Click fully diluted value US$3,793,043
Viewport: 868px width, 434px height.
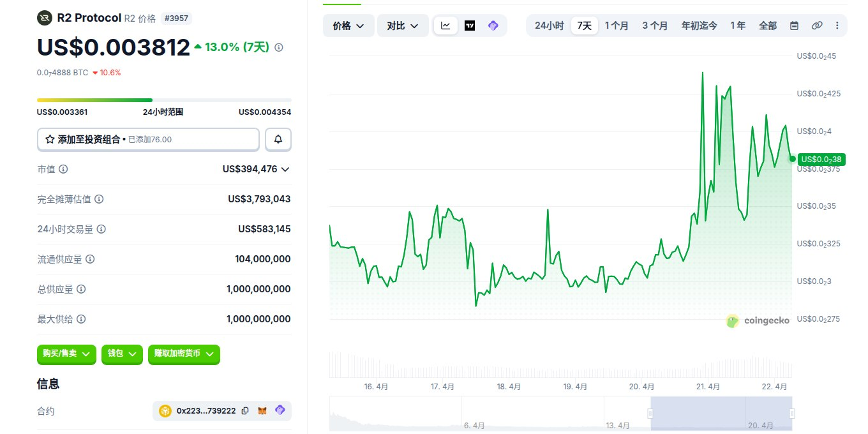coord(259,199)
